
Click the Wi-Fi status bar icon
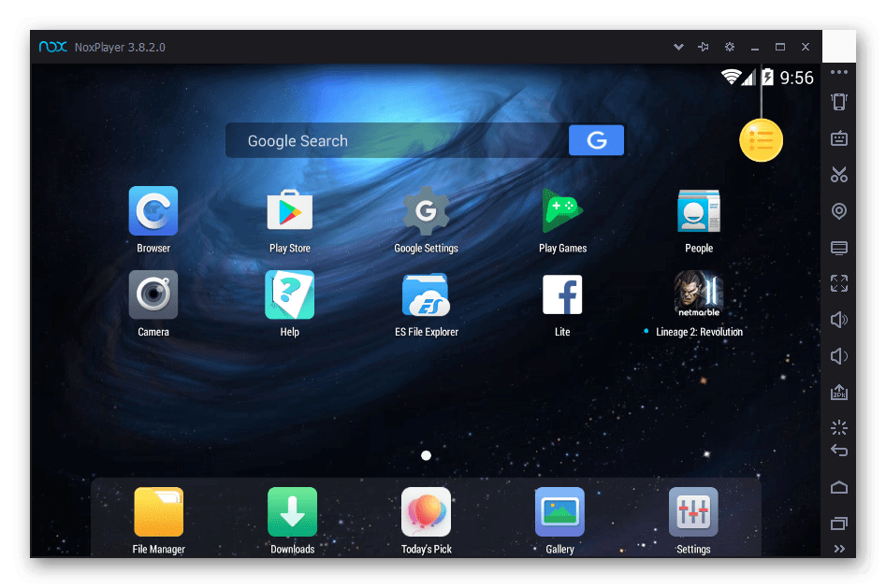[x=731, y=77]
